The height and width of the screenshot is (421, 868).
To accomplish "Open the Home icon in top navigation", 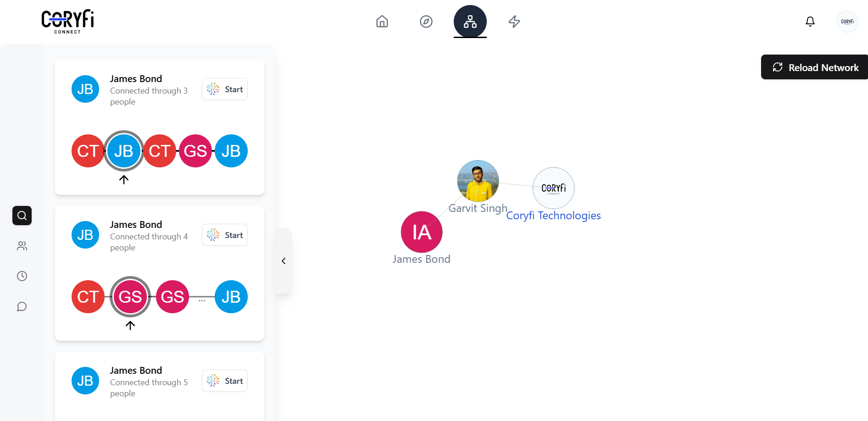I will (x=382, y=22).
